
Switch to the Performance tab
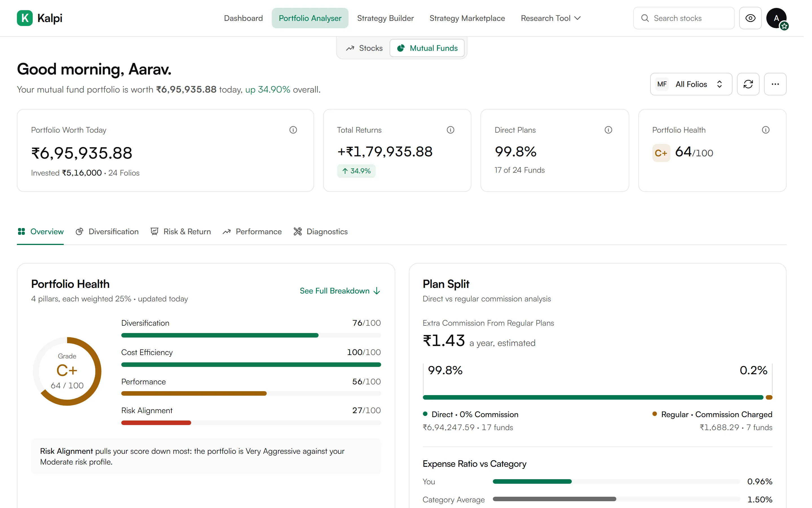252,231
